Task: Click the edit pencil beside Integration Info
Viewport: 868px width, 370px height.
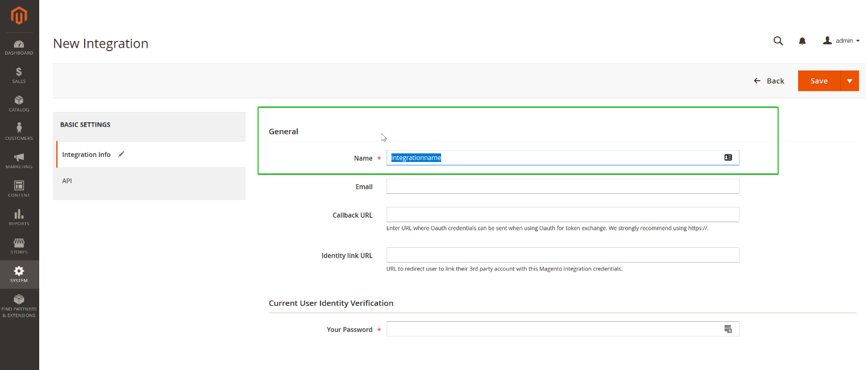Action: click(x=121, y=153)
